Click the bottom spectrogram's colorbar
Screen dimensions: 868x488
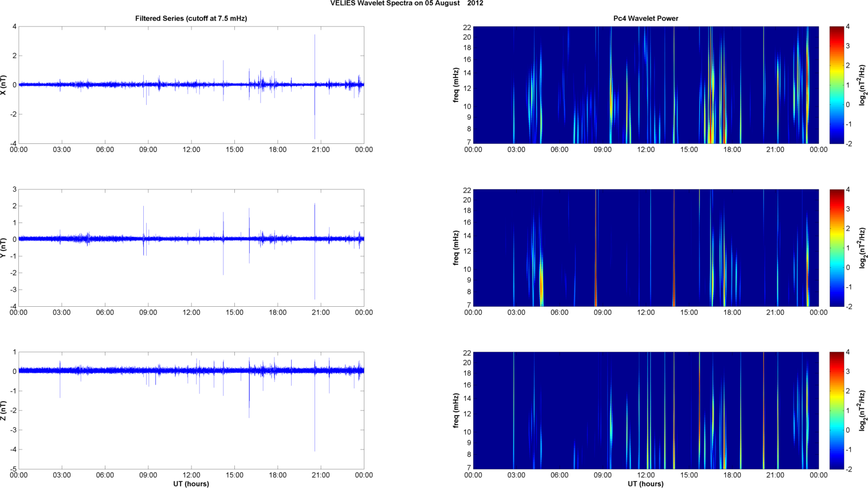(836, 411)
